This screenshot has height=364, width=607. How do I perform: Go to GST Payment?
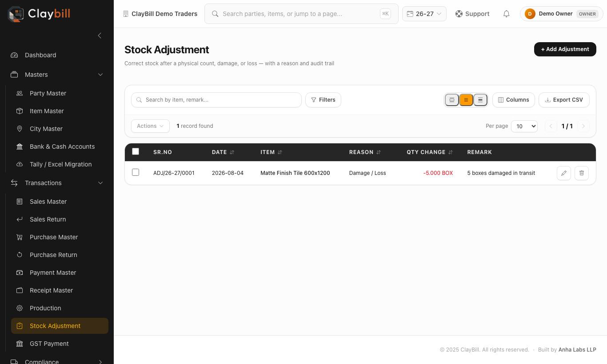[x=60, y=344]
